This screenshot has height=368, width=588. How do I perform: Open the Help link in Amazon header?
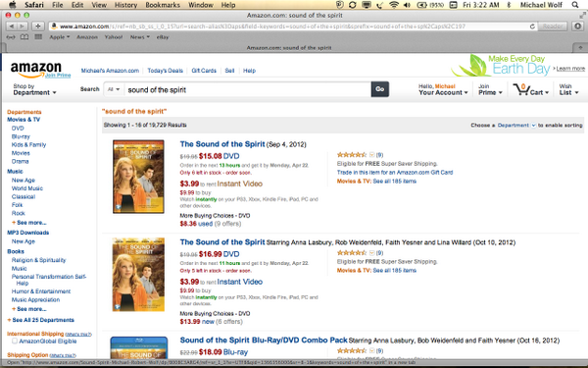coord(249,71)
